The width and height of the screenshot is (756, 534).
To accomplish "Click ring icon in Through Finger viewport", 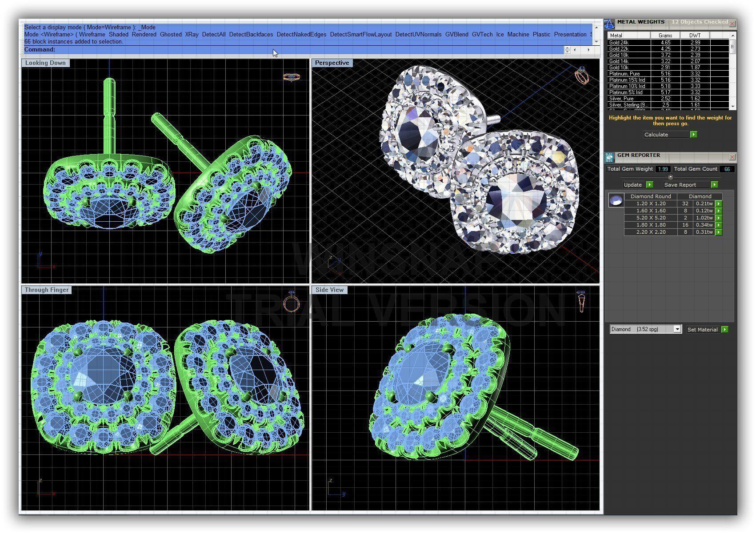I will 292,303.
